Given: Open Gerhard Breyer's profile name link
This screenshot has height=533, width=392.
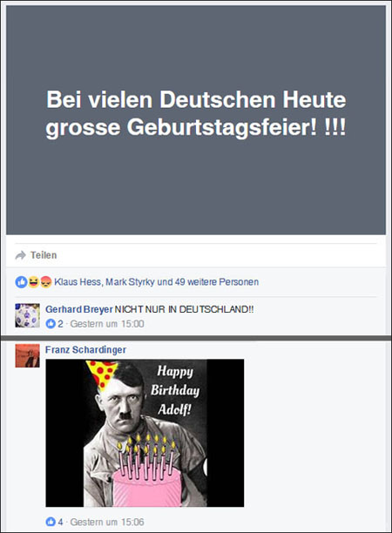Looking at the screenshot, I should [79, 309].
